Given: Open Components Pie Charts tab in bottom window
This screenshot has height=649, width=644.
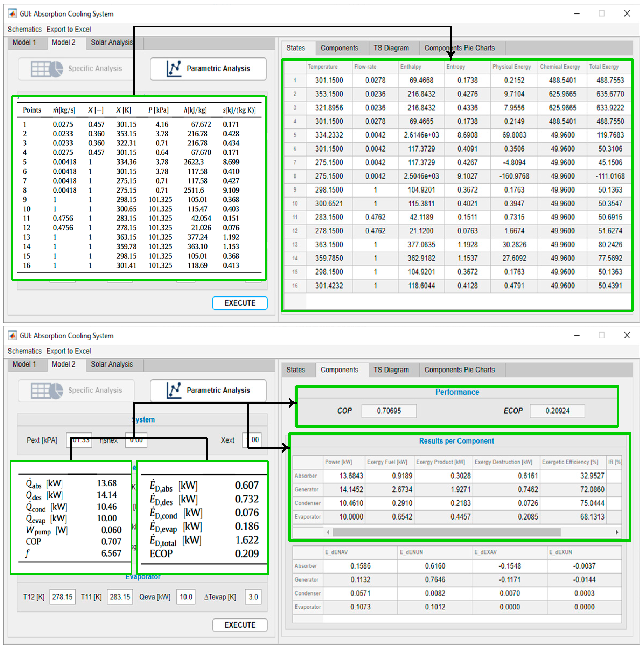Looking at the screenshot, I should (x=459, y=370).
